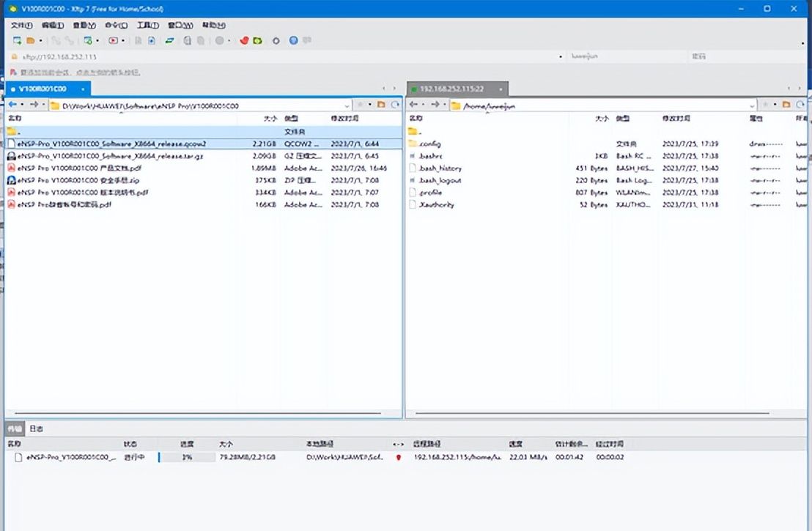Expand the remote path dropdown for /home/luweijun
This screenshot has height=531, width=812.
[751, 103]
